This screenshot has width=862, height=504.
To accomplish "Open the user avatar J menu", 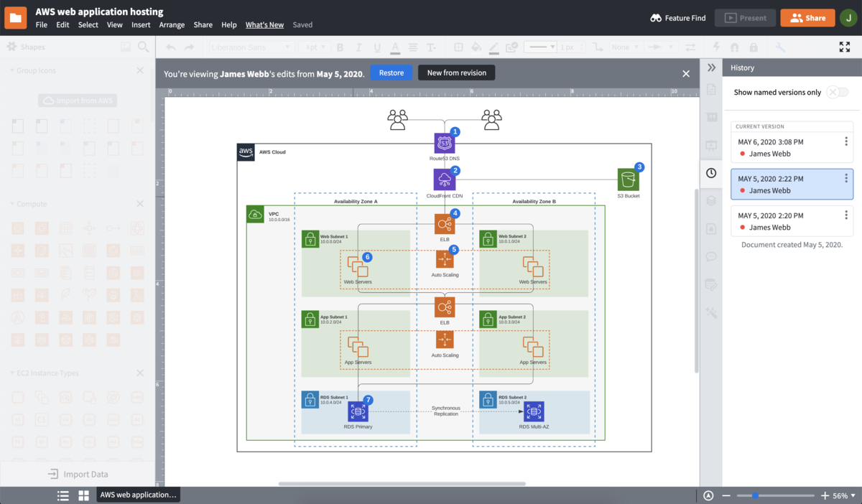I will coord(848,18).
